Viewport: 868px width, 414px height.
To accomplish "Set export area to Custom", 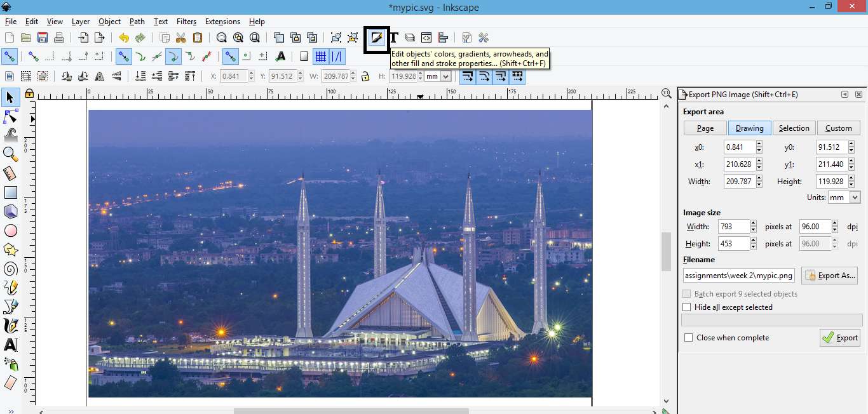I will (x=839, y=128).
